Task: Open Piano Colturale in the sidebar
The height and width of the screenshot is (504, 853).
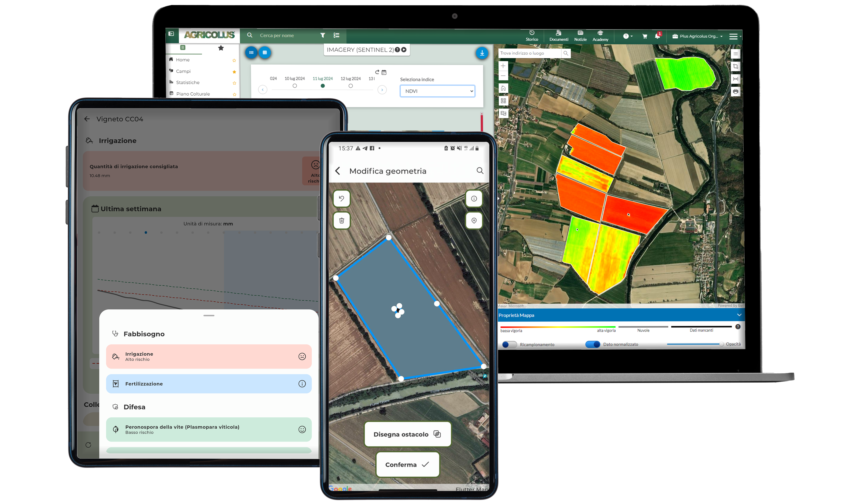Action: coord(193,94)
